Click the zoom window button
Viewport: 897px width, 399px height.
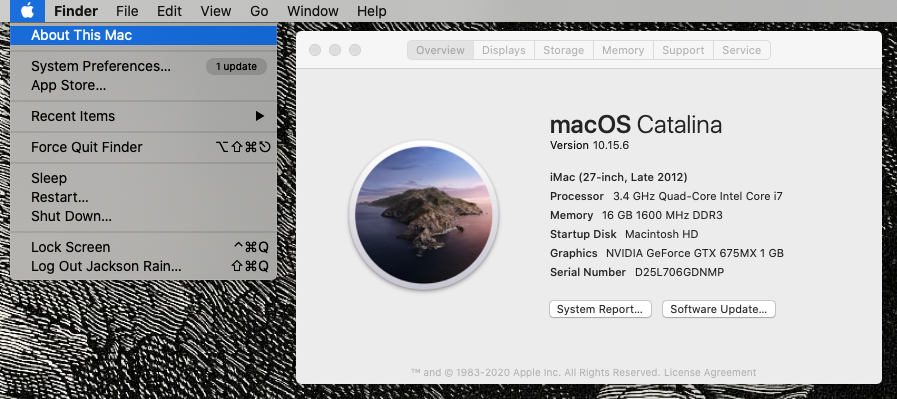355,50
